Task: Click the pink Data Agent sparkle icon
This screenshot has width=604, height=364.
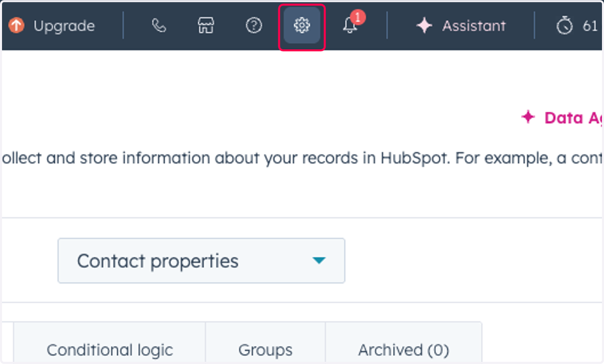Action: coord(527,117)
